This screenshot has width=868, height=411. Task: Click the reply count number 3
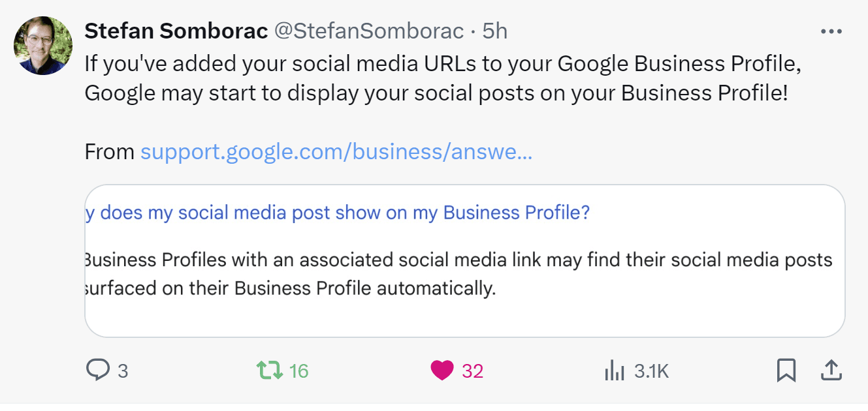pos(123,371)
